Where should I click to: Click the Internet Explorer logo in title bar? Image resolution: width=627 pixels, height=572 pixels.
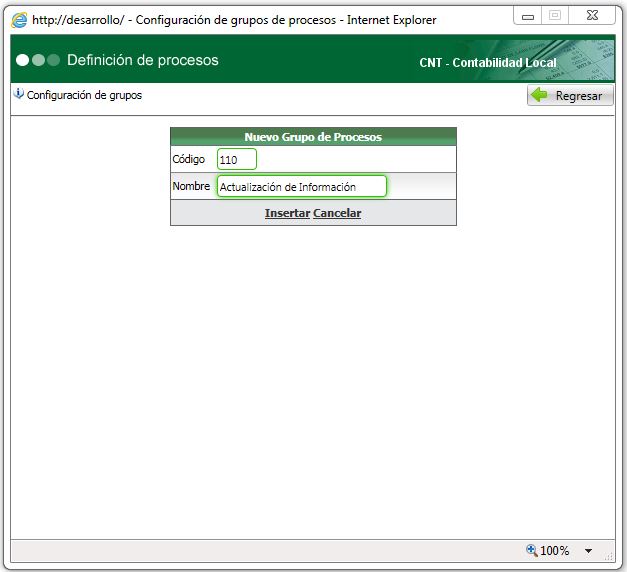[x=19, y=20]
